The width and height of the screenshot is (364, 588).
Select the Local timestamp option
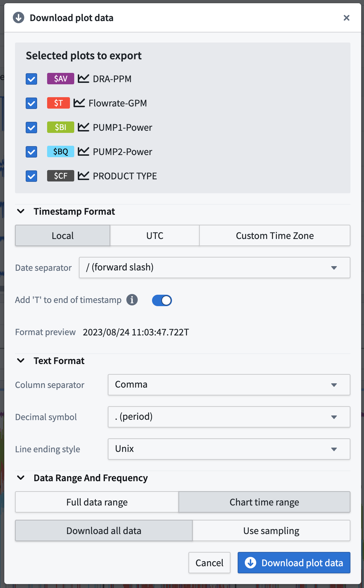click(62, 235)
